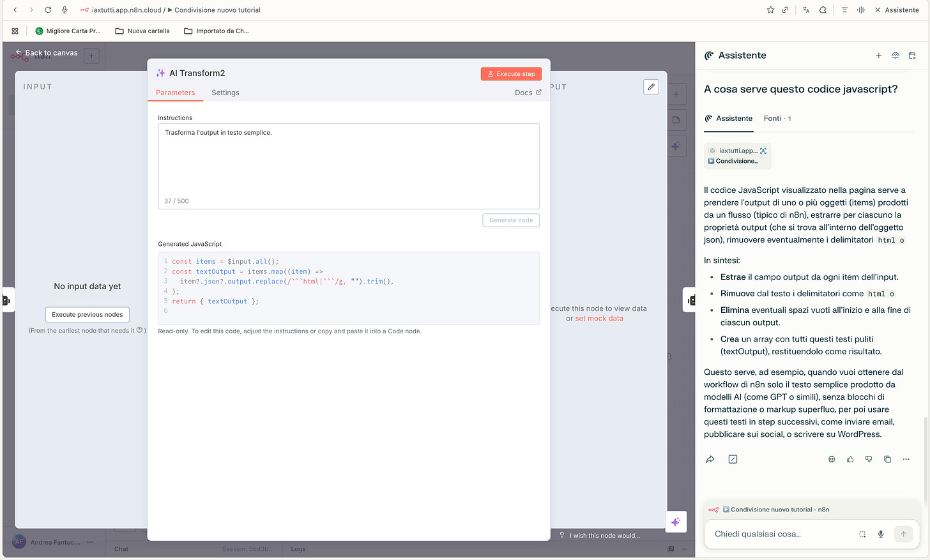Reload the page with the refresh icon
Screen dimensions: 930x560
tap(48, 10)
